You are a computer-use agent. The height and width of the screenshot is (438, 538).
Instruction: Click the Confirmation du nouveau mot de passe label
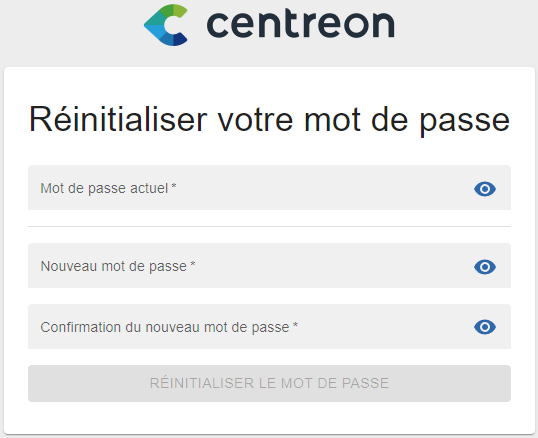[x=165, y=327]
